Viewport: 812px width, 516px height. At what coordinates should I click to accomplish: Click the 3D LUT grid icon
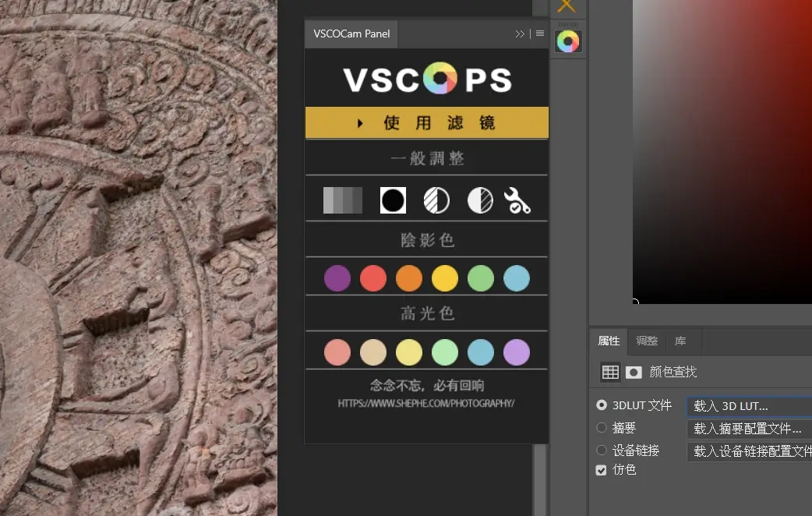(x=610, y=373)
